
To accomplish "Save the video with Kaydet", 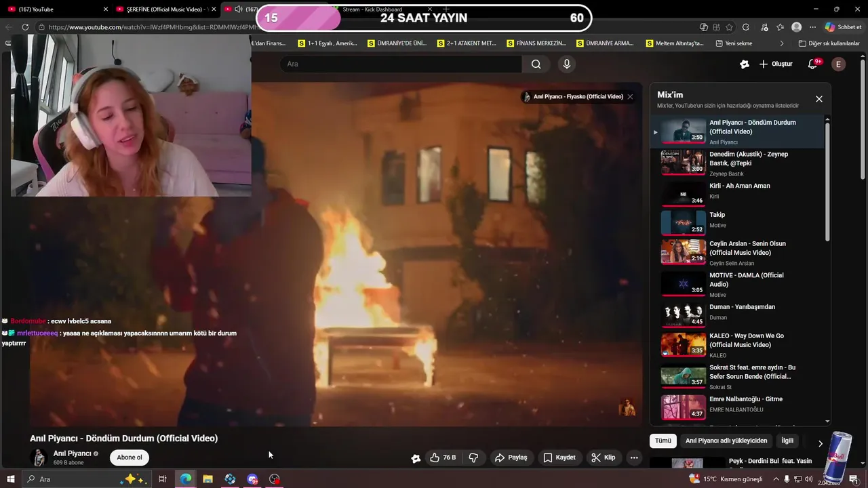I will (x=559, y=457).
